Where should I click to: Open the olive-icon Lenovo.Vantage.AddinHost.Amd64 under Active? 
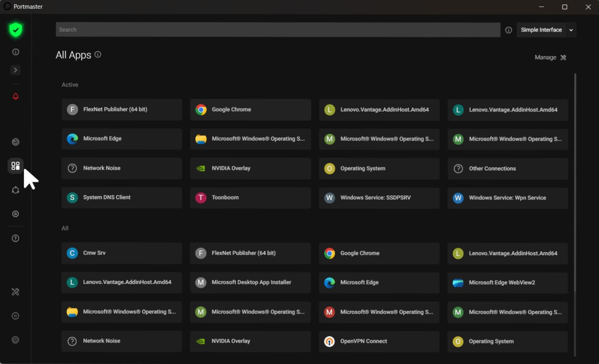[x=379, y=110]
